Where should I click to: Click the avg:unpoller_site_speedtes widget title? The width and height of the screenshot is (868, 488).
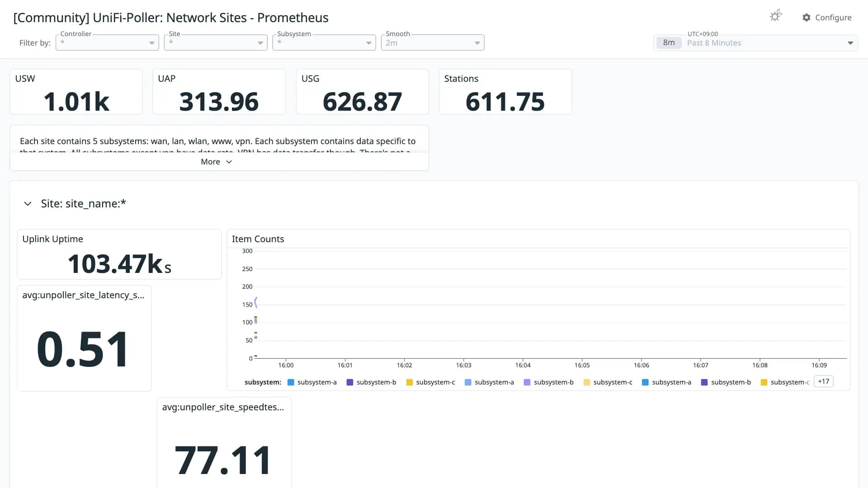(223, 407)
